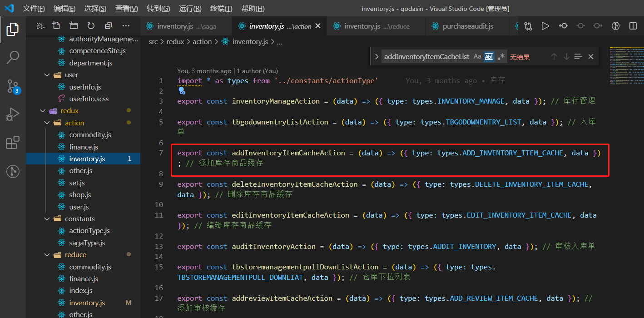The width and height of the screenshot is (644, 318).
Task: Collapse the reduce folder
Action: 47,255
